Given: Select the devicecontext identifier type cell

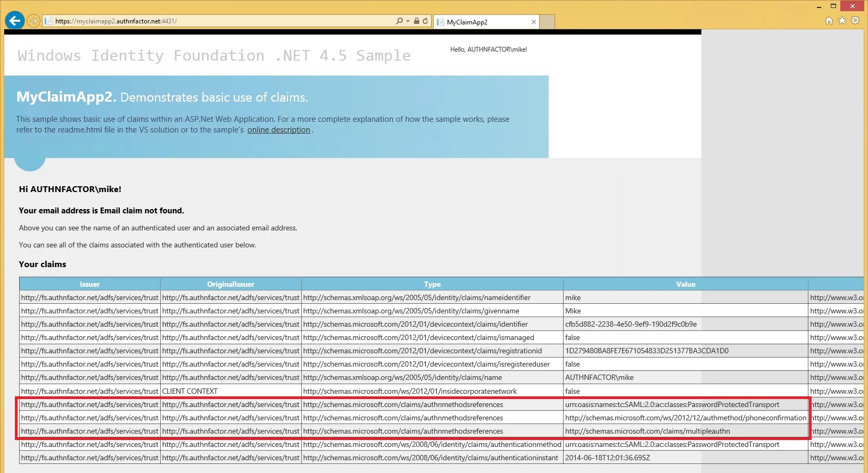Looking at the screenshot, I should [432, 324].
